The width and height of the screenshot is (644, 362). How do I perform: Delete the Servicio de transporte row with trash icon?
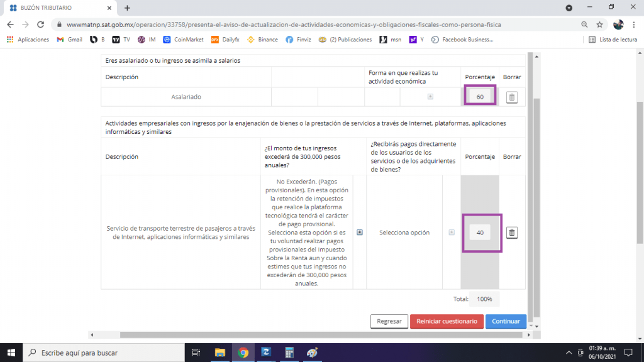(512, 233)
